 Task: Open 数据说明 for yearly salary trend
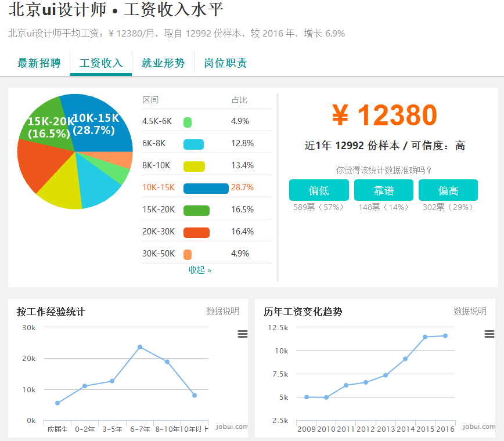pos(470,311)
